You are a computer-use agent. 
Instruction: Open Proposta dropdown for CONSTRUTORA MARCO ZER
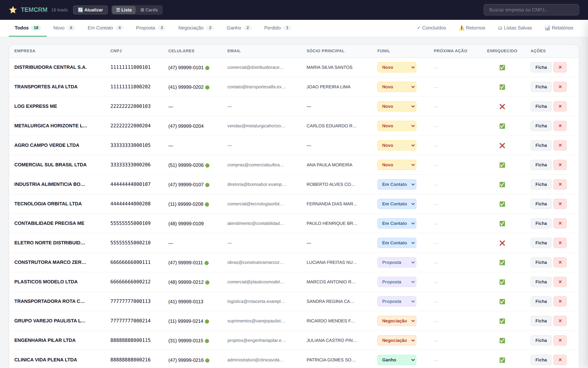(397, 262)
